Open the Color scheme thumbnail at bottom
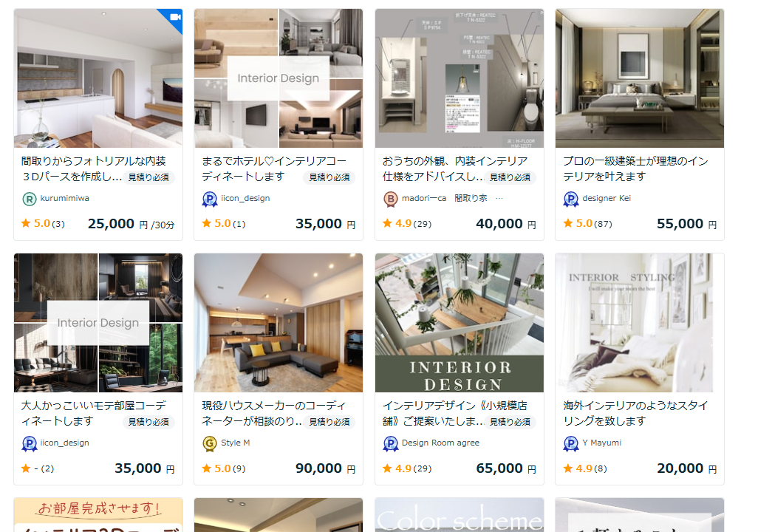The image size is (772, 532). pyautogui.click(x=459, y=515)
